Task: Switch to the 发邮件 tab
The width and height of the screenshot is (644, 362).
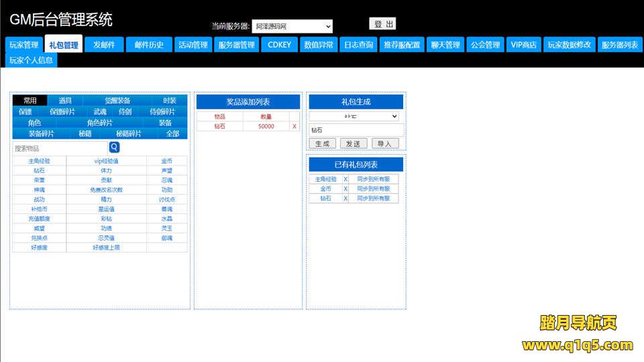Action: pyautogui.click(x=104, y=45)
